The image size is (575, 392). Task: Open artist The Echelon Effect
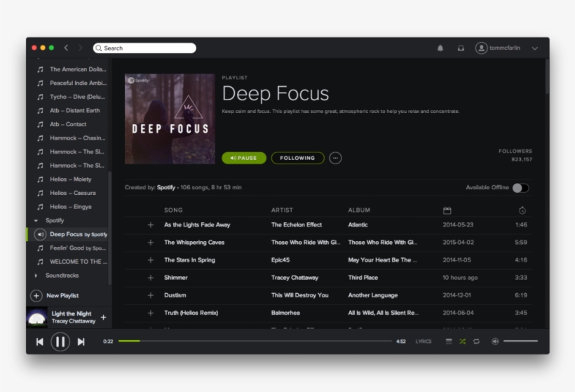(297, 225)
